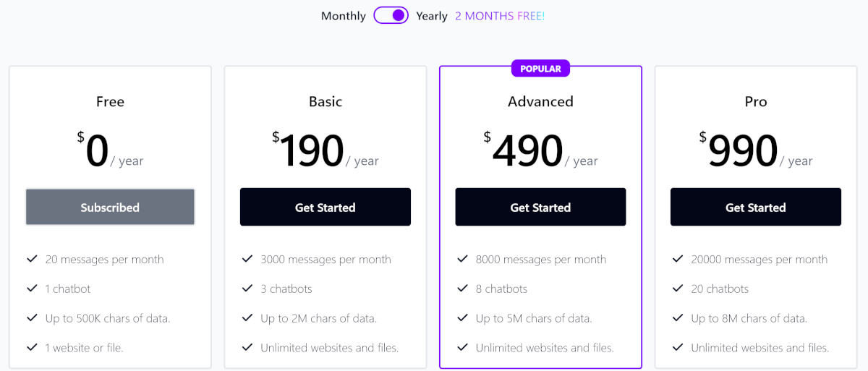Screen dimensions: 868x371
Task: Click checkmark next to 8 chatbots
Action: click(463, 289)
